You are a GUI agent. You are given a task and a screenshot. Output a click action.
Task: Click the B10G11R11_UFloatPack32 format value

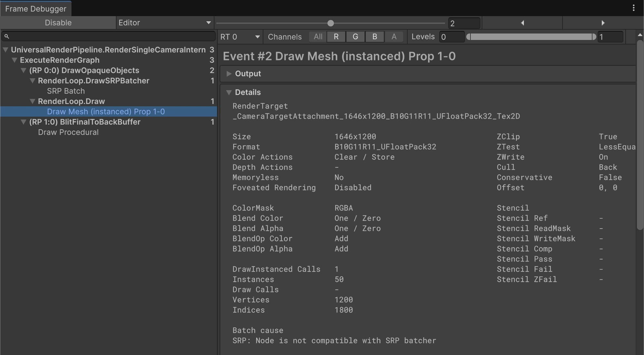385,147
